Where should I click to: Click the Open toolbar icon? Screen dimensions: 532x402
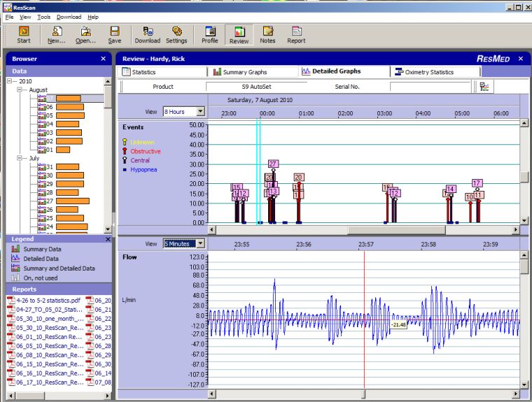coord(85,34)
